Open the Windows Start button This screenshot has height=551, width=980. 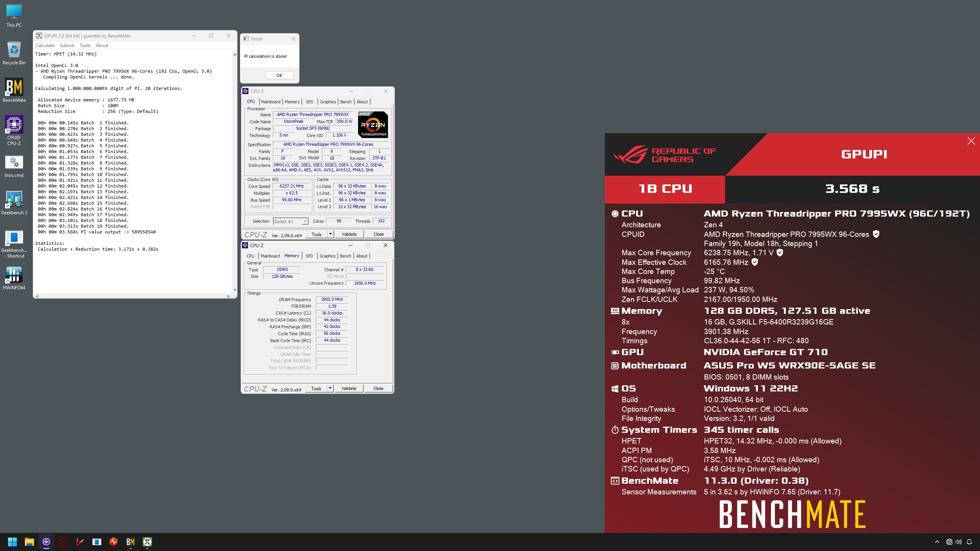click(12, 542)
